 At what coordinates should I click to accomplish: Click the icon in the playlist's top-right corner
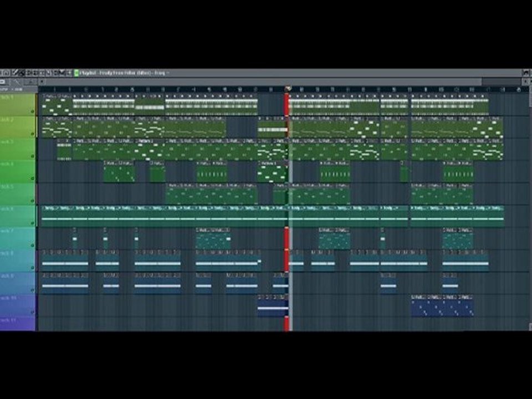pyautogui.click(x=526, y=73)
